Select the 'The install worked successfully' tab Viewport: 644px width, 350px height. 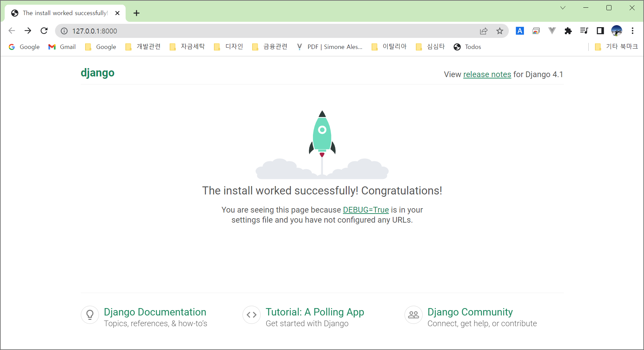pyautogui.click(x=65, y=13)
